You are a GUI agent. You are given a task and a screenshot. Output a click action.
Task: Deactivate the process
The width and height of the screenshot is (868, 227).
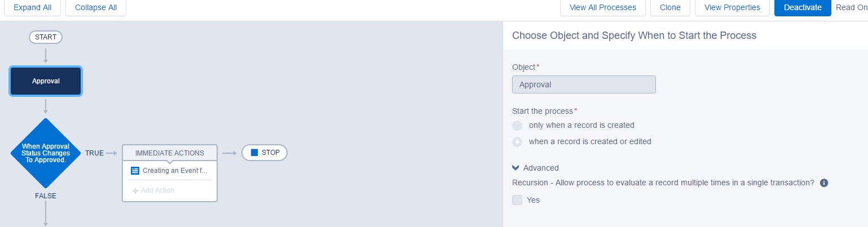click(x=802, y=8)
